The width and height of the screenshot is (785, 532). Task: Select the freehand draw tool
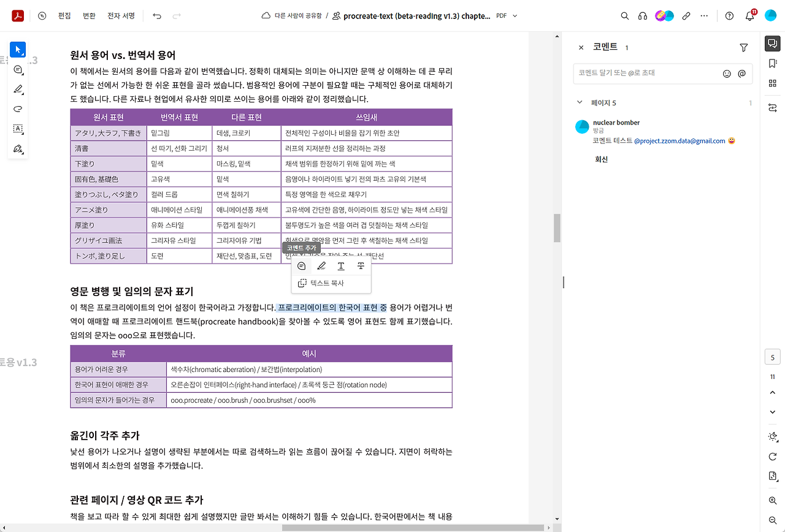tap(18, 109)
